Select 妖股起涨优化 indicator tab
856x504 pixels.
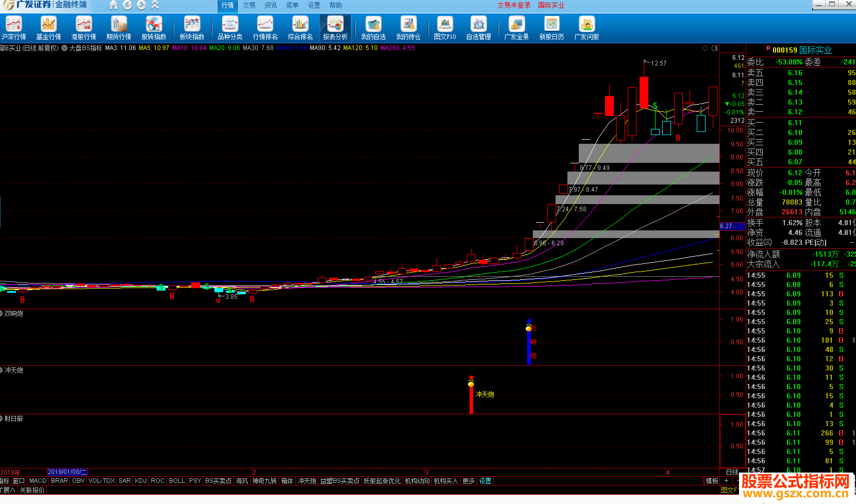pos(382,481)
